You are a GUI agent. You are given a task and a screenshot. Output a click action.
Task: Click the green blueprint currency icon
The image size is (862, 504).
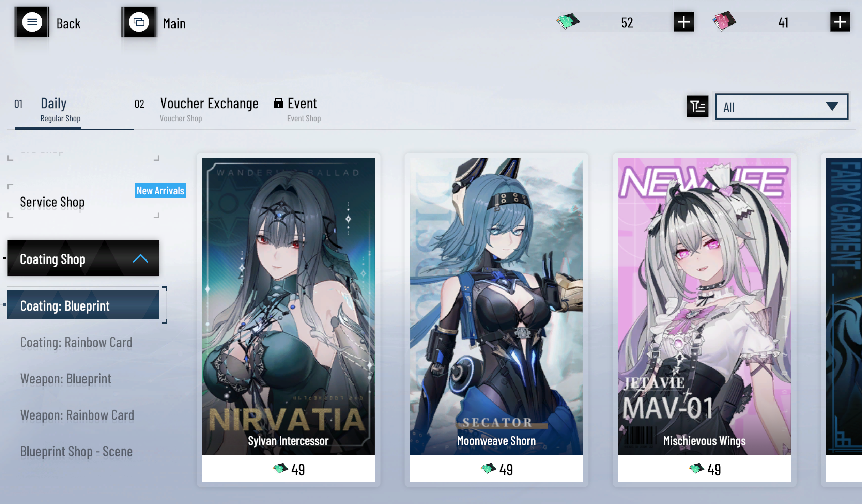coord(568,21)
